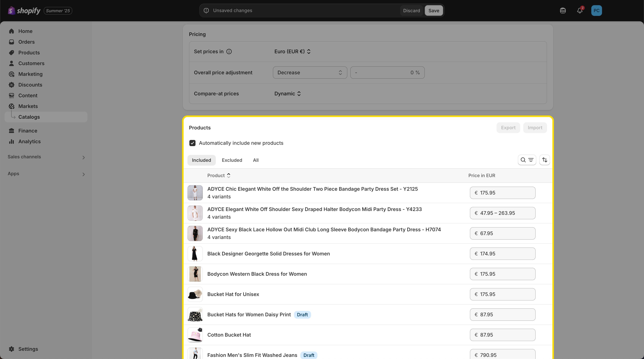Sort by the Product column header
The height and width of the screenshot is (359, 644).
coord(219,176)
